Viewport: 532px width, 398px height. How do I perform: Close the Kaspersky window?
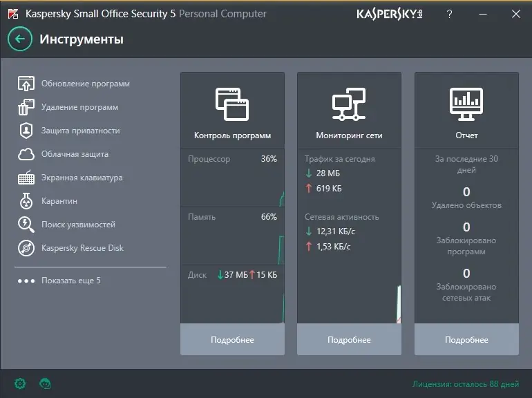pyautogui.click(x=515, y=14)
